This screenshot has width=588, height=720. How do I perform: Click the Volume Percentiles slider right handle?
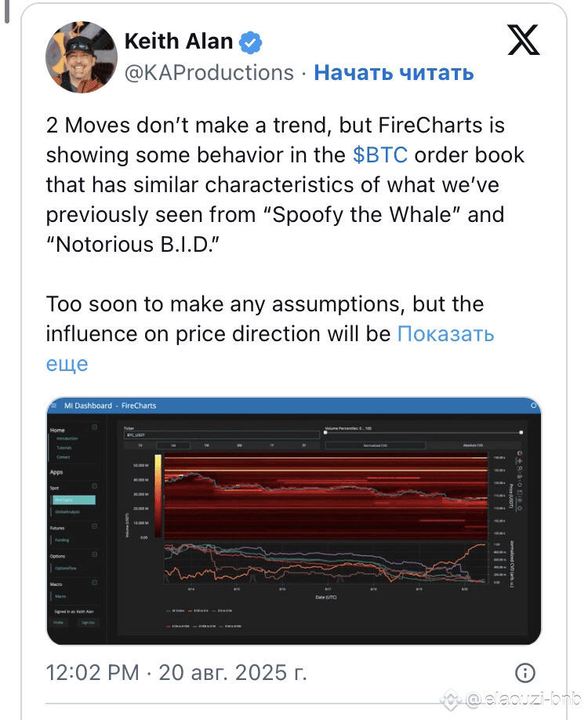click(x=521, y=433)
